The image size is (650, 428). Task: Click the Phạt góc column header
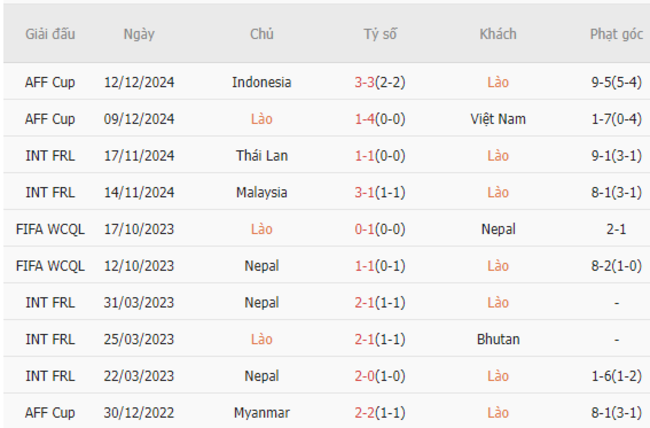[616, 34]
